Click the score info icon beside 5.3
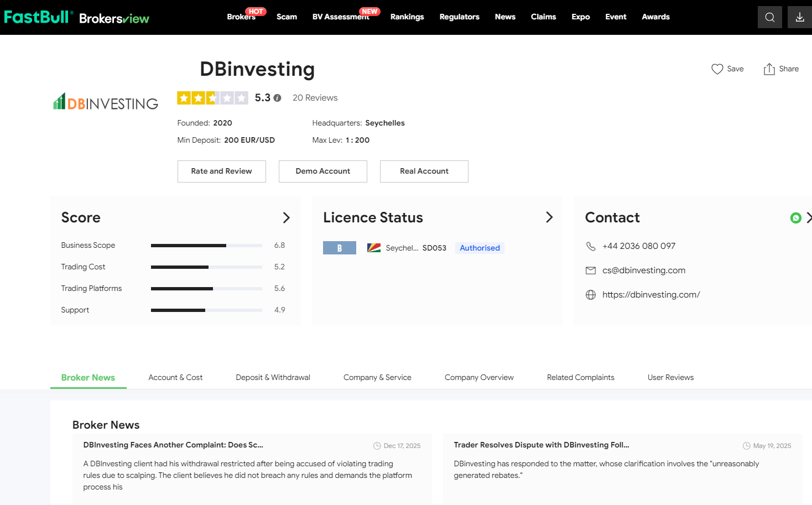Viewport: 812px width, 505px height. point(277,98)
